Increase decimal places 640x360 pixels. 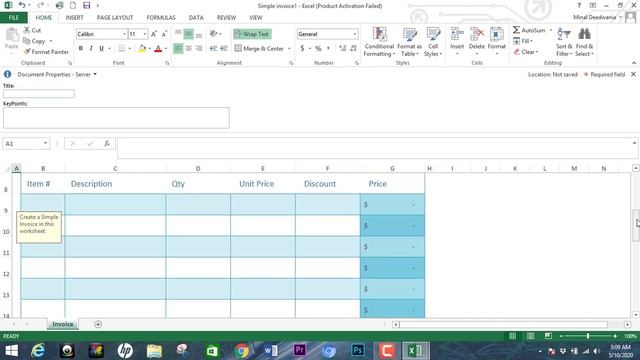[x=342, y=49]
